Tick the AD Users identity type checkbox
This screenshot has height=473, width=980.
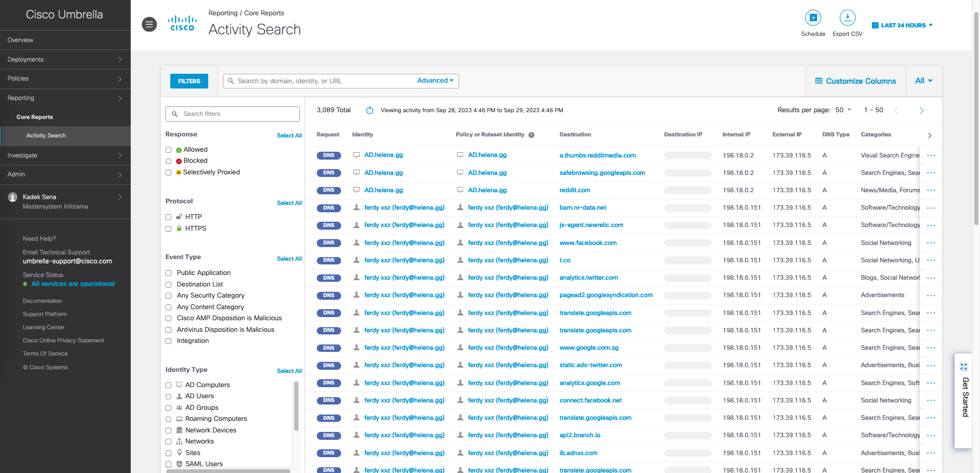169,397
